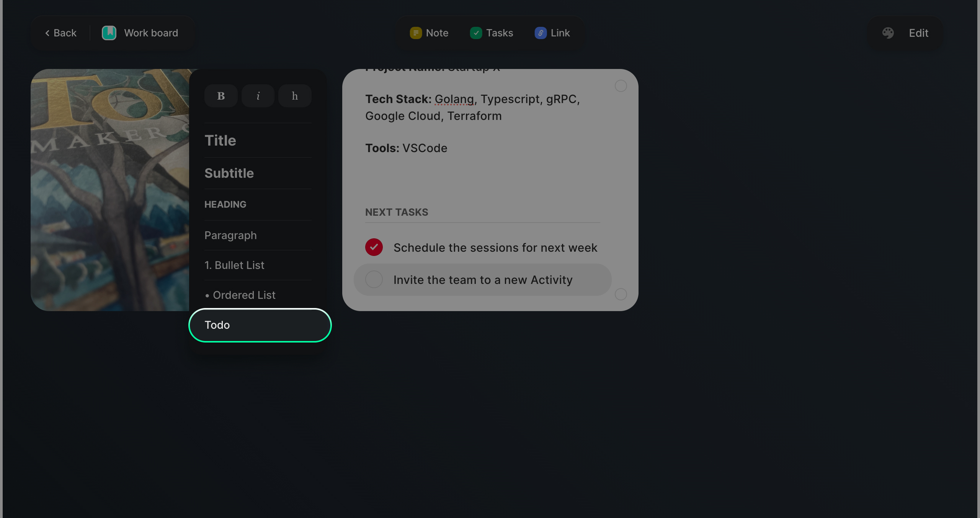
Task: Click the blue Link icon
Action: pos(540,33)
